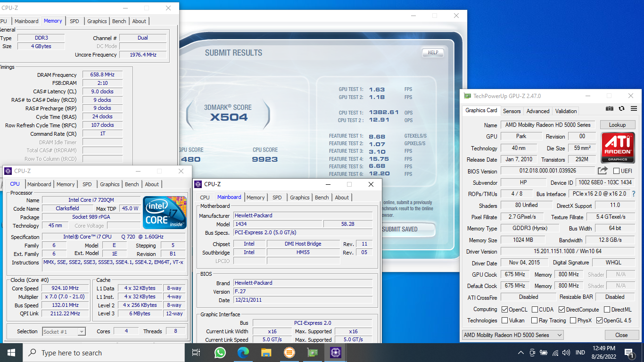Click the CPU SCORE 9923 value
644x362 pixels.
point(265,159)
